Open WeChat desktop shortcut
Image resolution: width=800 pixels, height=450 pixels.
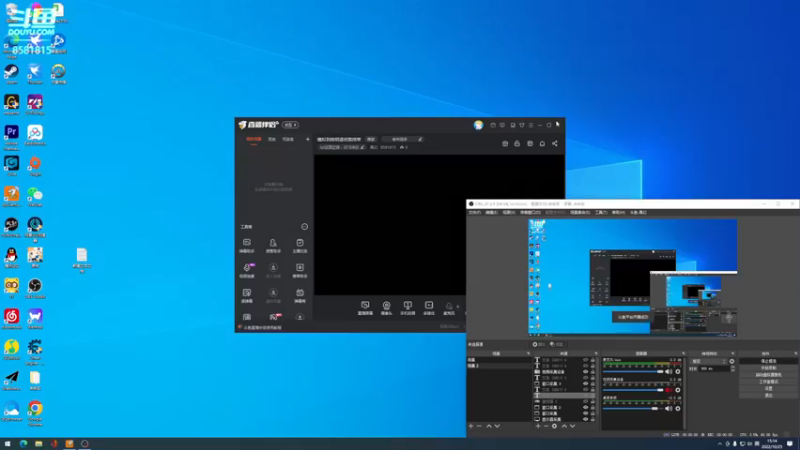click(x=35, y=196)
